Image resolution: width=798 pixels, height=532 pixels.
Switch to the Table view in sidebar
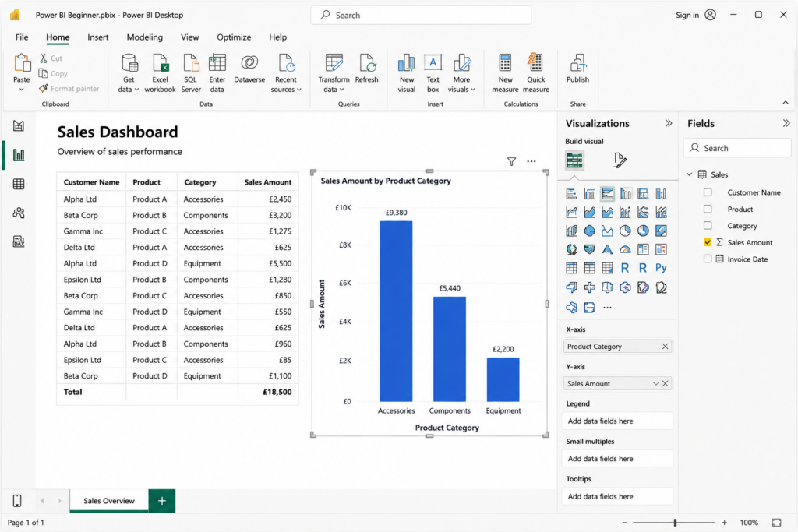point(19,184)
